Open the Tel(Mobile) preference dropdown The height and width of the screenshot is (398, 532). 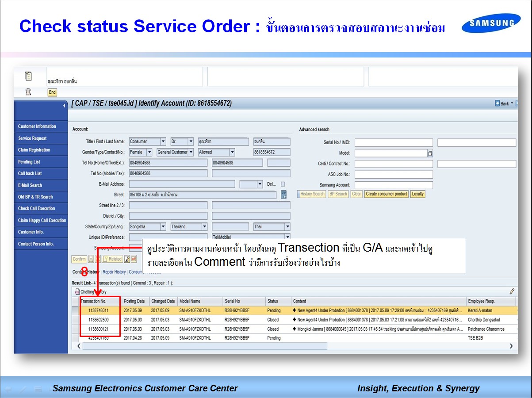(287, 237)
